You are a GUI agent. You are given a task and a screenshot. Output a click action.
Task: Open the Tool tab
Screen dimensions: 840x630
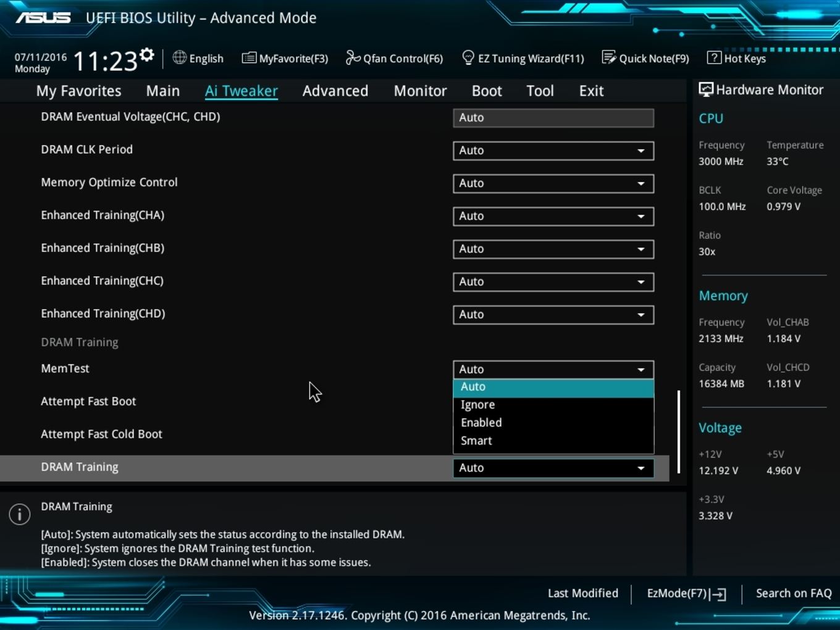point(540,91)
